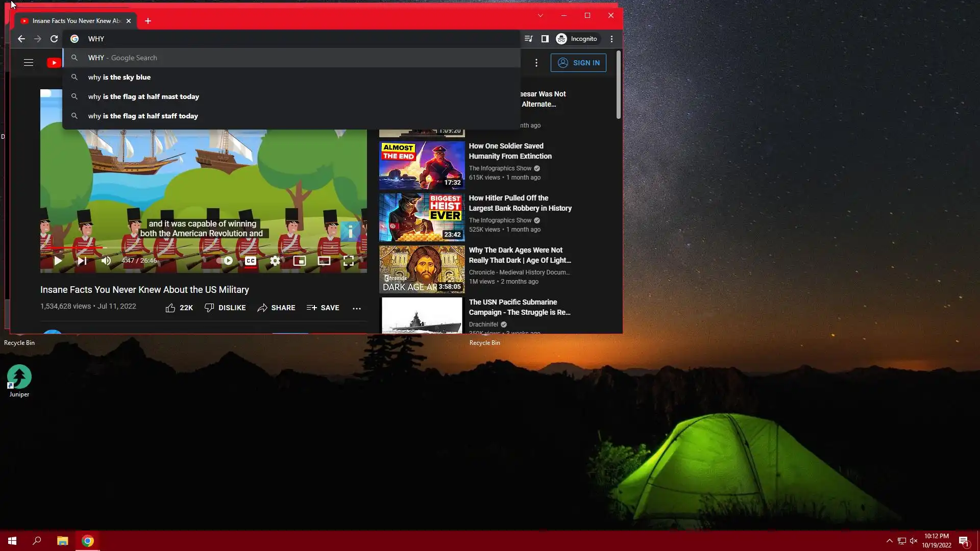Toggle Chrome side panel
The height and width of the screenshot is (551, 980).
(545, 39)
